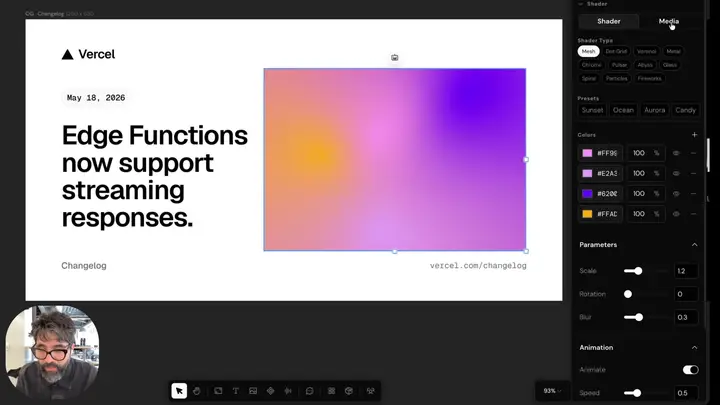
Task: Click the last icon in bottom toolbar
Action: [x=371, y=391]
